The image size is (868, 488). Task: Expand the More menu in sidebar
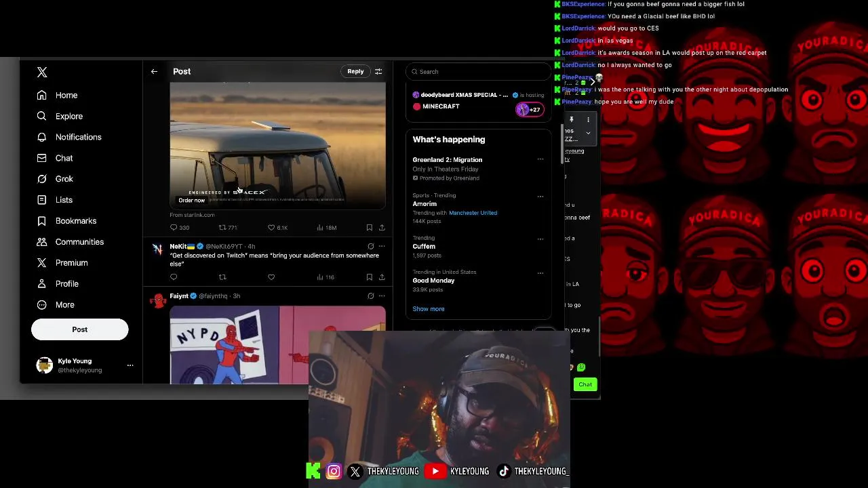[x=56, y=305]
